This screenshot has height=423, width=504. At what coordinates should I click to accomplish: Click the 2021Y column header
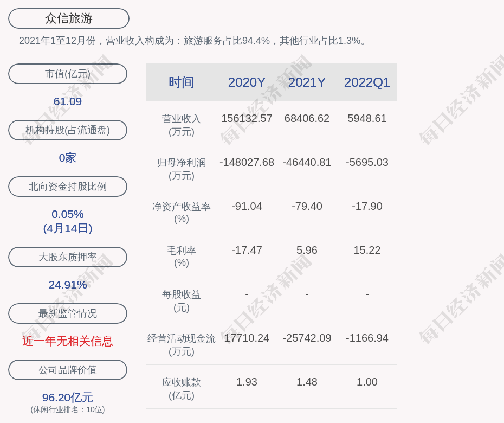(307, 82)
